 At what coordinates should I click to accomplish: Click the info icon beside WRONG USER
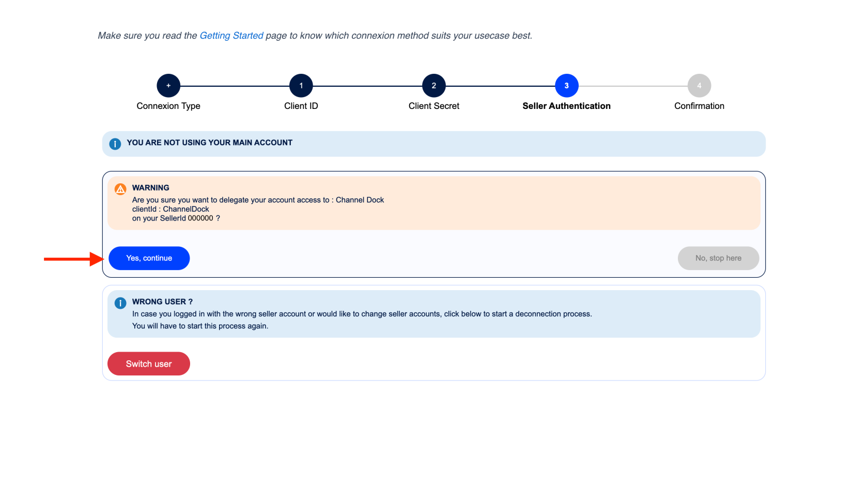click(120, 303)
